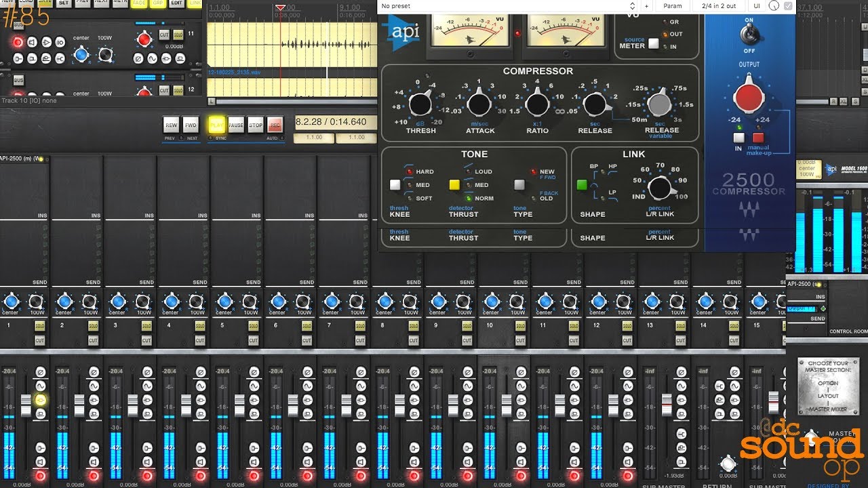Click the sine icon below track 11 gain knob

pyautogui.click(x=152, y=58)
